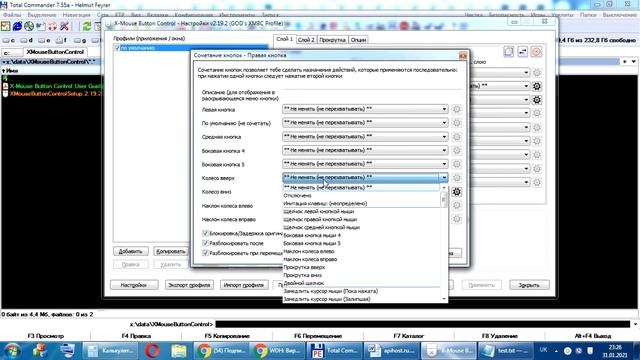Open settings gear for Средняя кнопка
The image size is (640, 360).
point(457,137)
